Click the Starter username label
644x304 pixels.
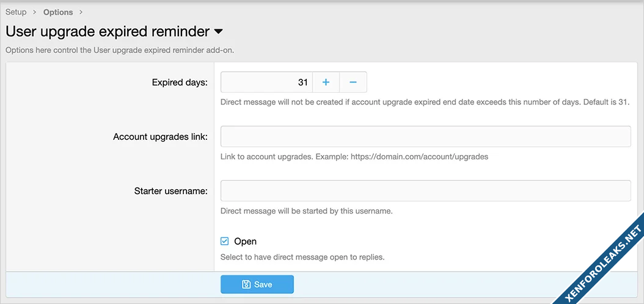(x=170, y=191)
